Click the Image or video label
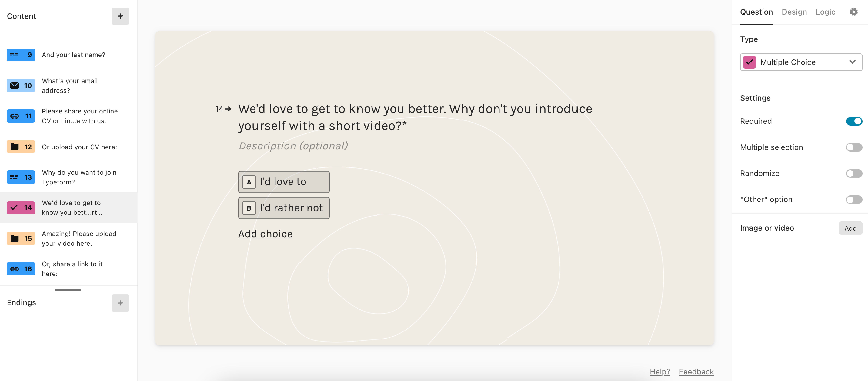This screenshot has height=381, width=868. click(767, 228)
